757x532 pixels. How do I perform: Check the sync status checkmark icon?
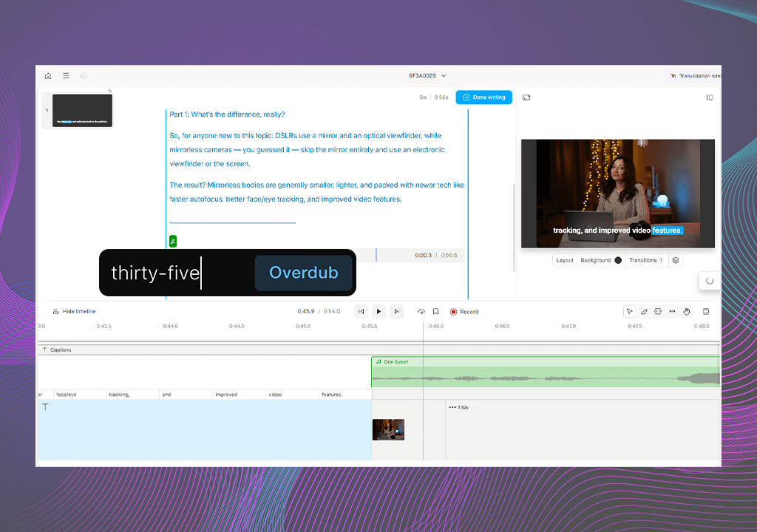click(x=84, y=76)
